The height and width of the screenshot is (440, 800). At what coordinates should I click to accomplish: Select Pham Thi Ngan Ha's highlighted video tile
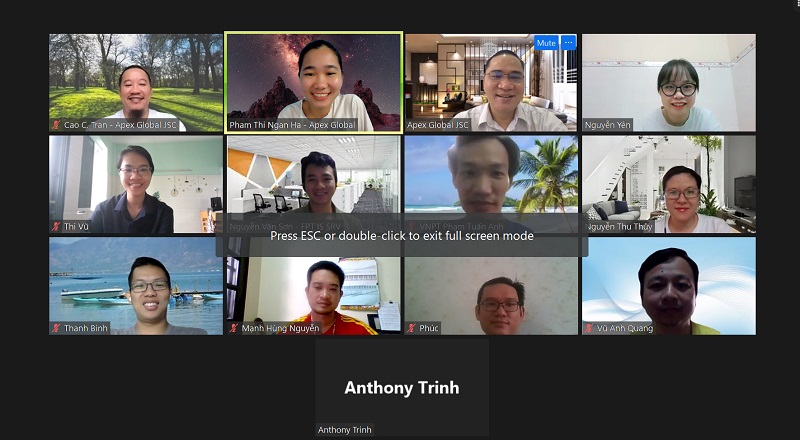click(x=314, y=83)
